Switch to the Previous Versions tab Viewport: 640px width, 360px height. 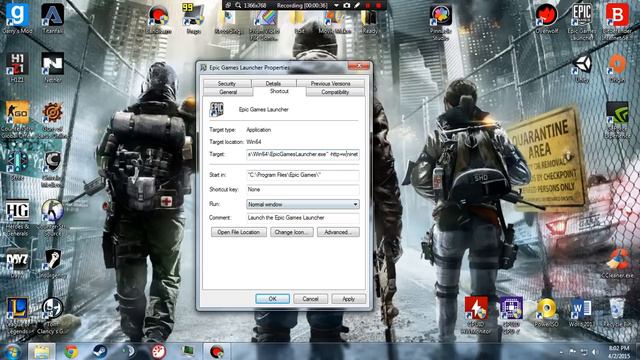(x=330, y=83)
